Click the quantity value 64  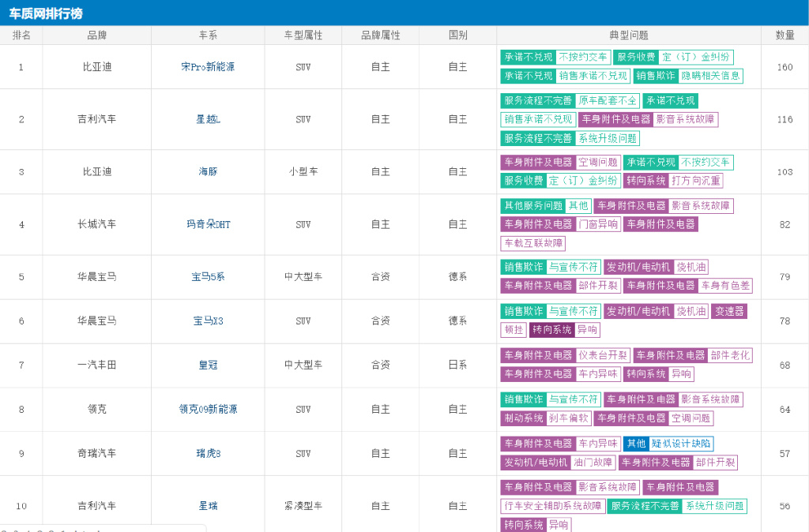click(x=785, y=410)
